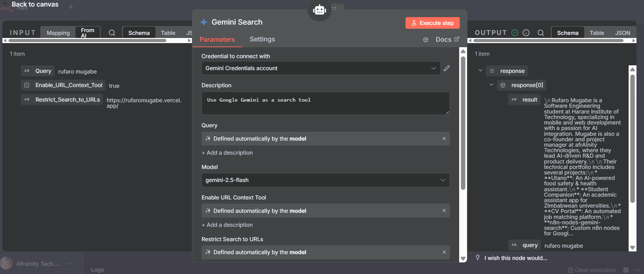Viewport: 644px width, 274px height.
Task: Remove model-defined value for Enable URL Context Tool
Action: (444, 210)
